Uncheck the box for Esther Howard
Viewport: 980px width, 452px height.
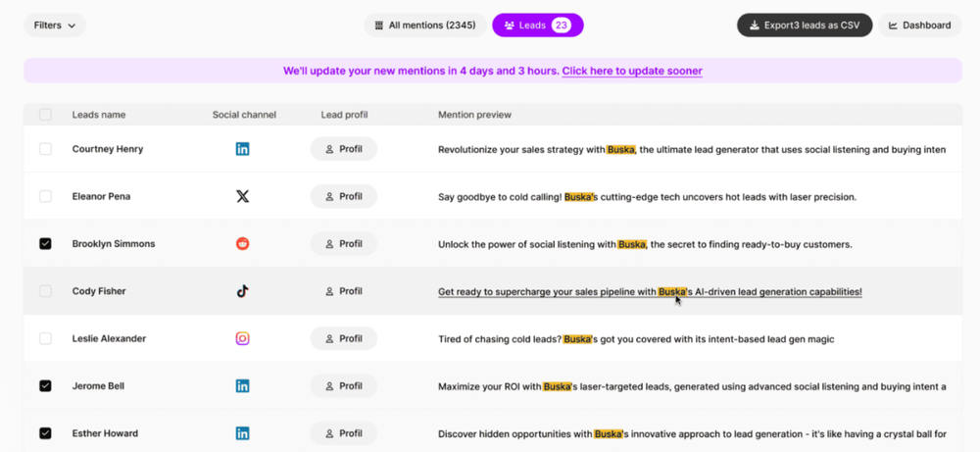point(45,433)
